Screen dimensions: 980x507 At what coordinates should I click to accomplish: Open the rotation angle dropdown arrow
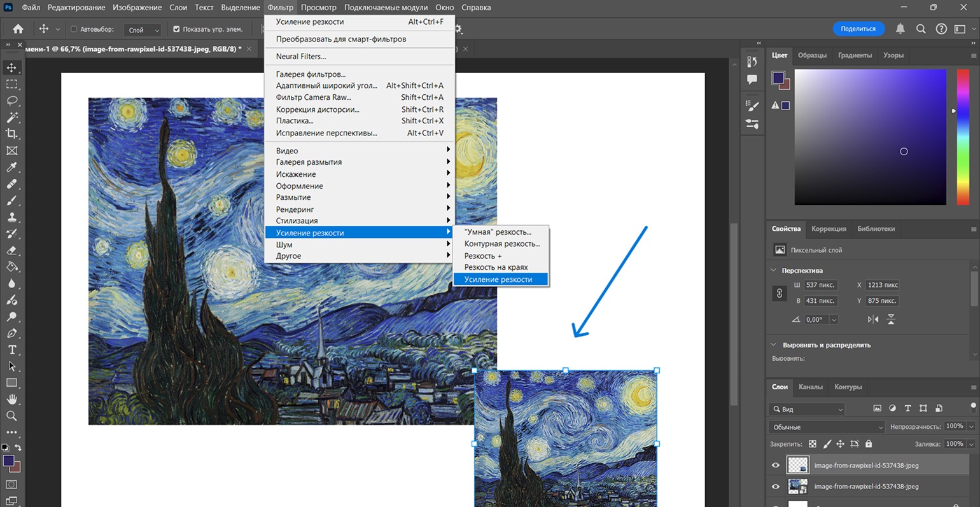(x=834, y=319)
